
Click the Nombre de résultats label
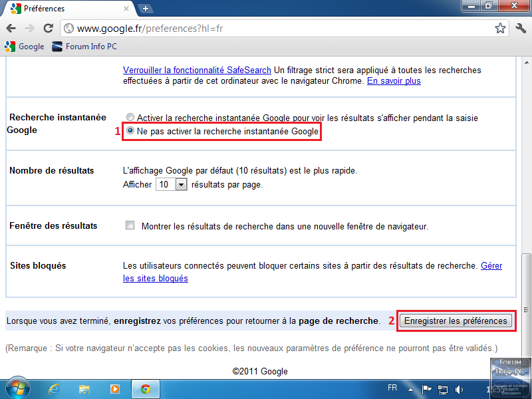tap(52, 170)
